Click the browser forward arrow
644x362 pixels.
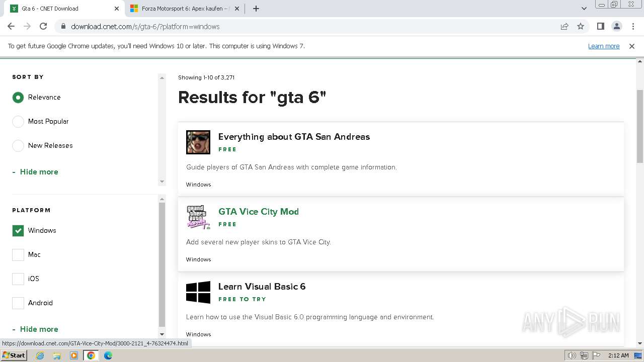point(27,26)
